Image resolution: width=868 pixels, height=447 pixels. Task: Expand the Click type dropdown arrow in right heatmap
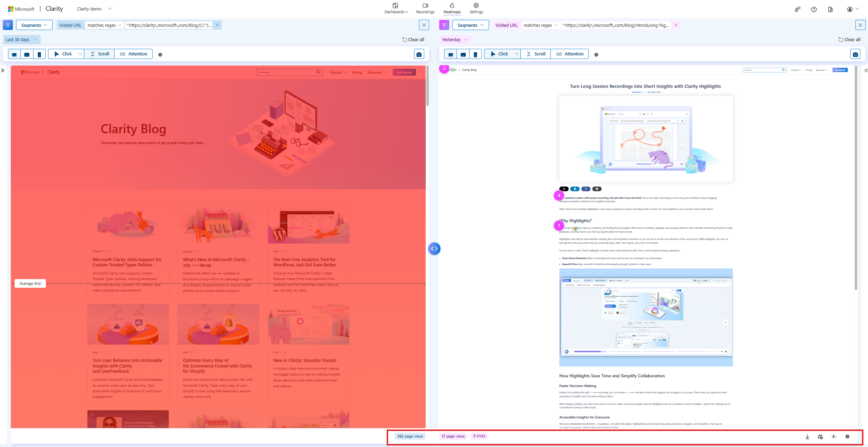(517, 54)
